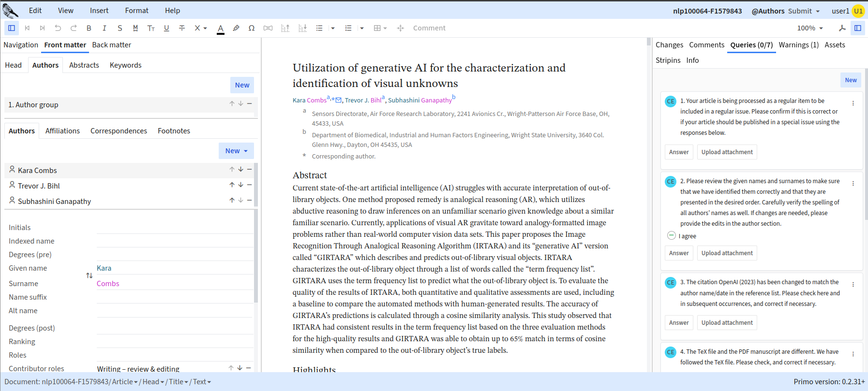Open the Submit dropdown
Screen dimensions: 868x391
coord(804,11)
